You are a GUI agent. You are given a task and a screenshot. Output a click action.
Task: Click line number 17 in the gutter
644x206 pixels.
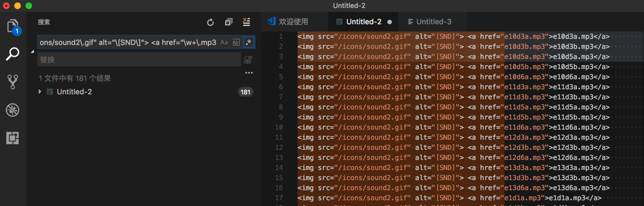click(279, 198)
